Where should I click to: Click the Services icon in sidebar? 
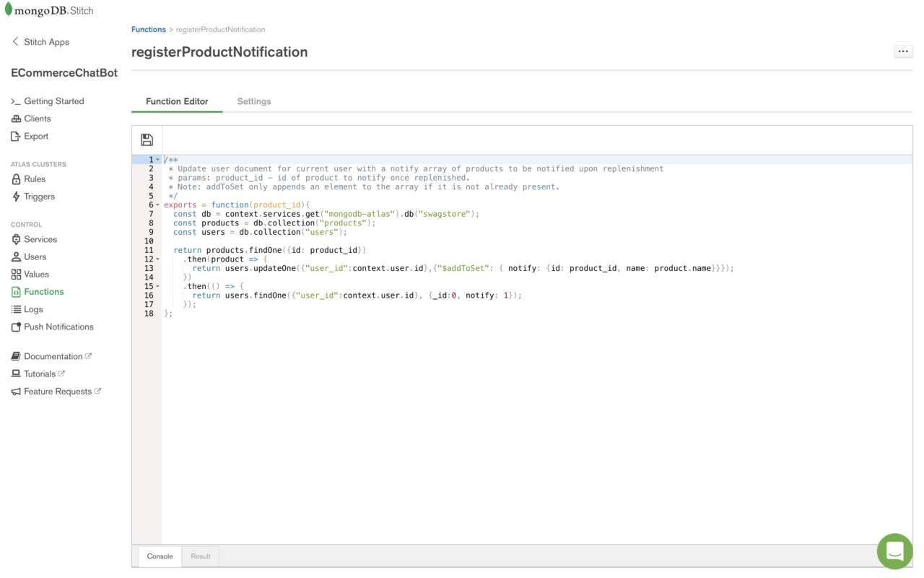pyautogui.click(x=16, y=239)
